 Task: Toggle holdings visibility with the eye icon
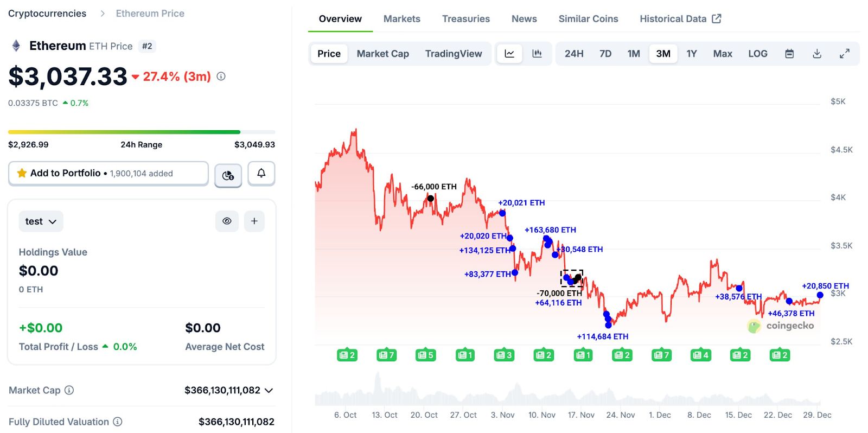point(227,221)
